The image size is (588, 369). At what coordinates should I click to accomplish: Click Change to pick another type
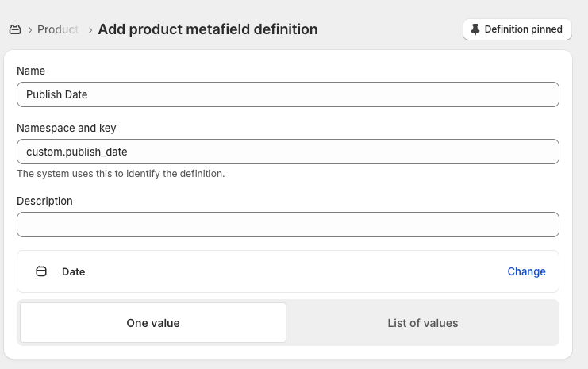pyautogui.click(x=526, y=271)
